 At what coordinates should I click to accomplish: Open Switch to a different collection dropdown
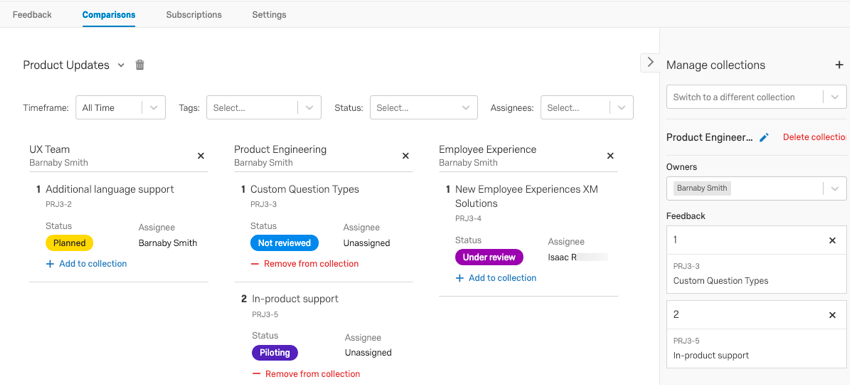click(x=756, y=97)
